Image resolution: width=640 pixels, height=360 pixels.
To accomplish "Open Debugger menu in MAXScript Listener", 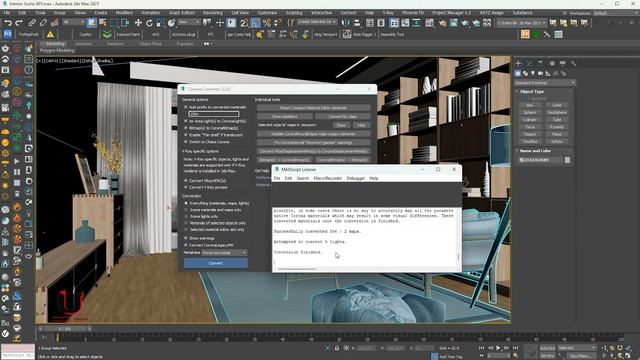I will (355, 178).
